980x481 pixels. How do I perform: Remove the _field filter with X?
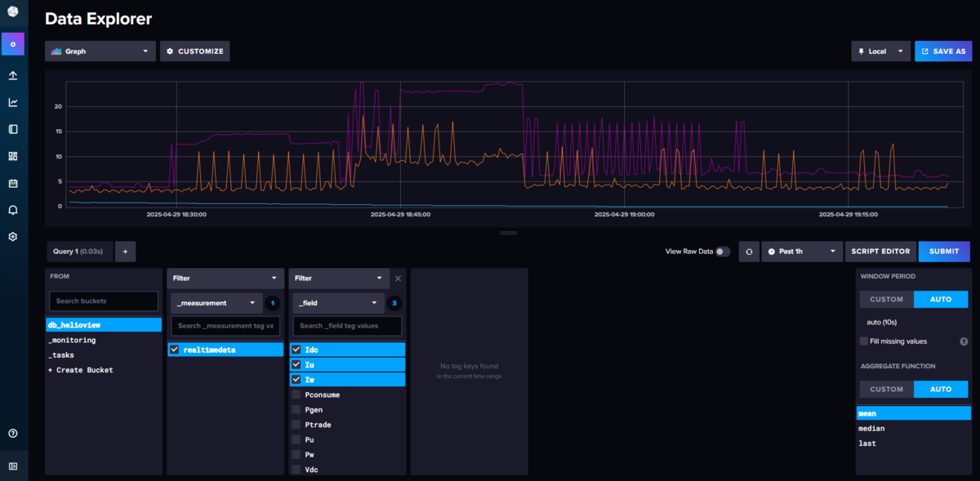tap(398, 278)
